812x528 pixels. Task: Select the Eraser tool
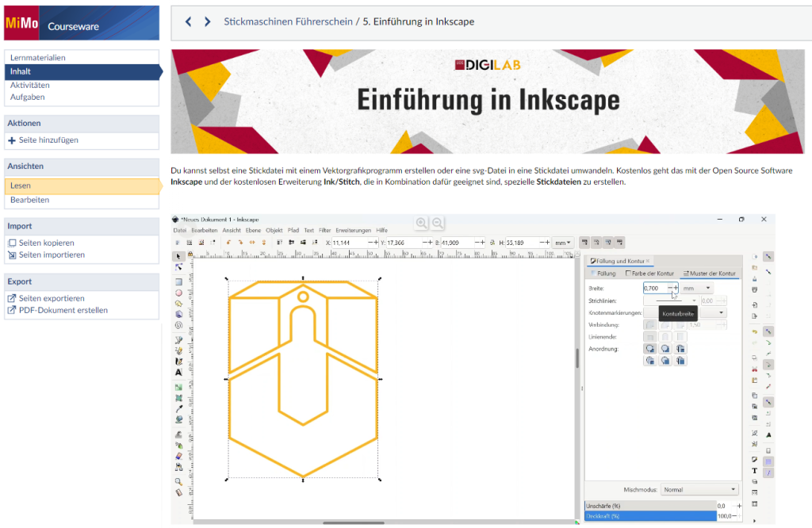pyautogui.click(x=178, y=456)
